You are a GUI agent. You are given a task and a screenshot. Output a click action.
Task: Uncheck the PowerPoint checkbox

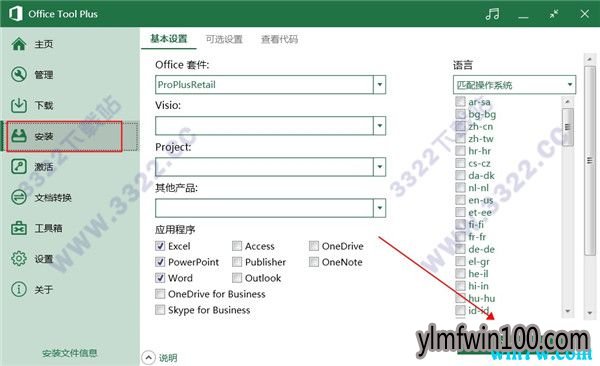pos(160,262)
